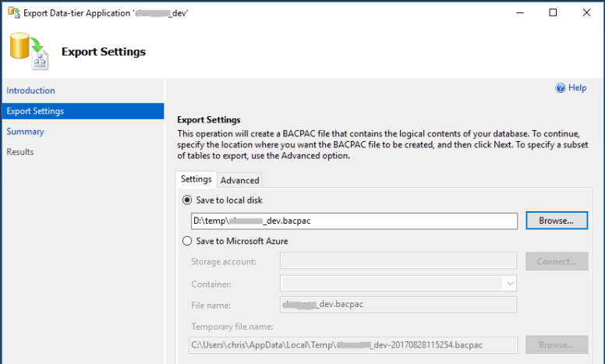Maximize the Export Data-tier Application window
This screenshot has height=364, width=605.
(553, 12)
